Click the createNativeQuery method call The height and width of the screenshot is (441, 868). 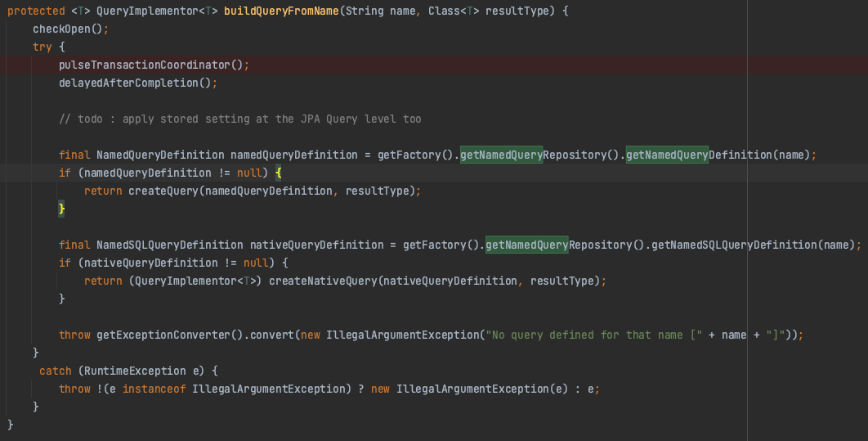point(323,281)
